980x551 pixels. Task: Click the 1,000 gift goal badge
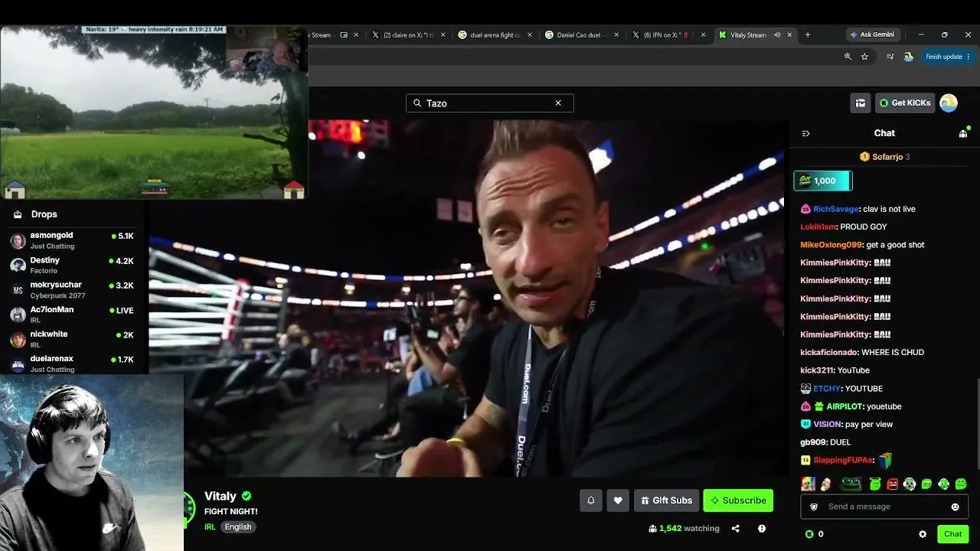tap(823, 181)
